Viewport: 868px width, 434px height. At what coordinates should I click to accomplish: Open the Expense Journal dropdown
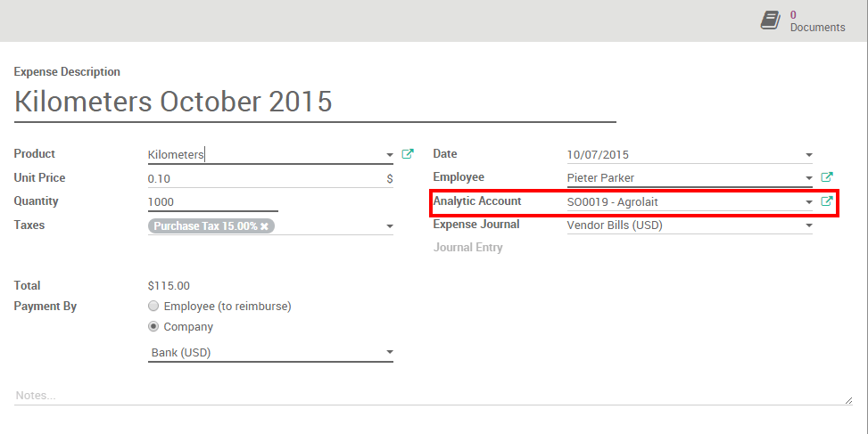808,225
